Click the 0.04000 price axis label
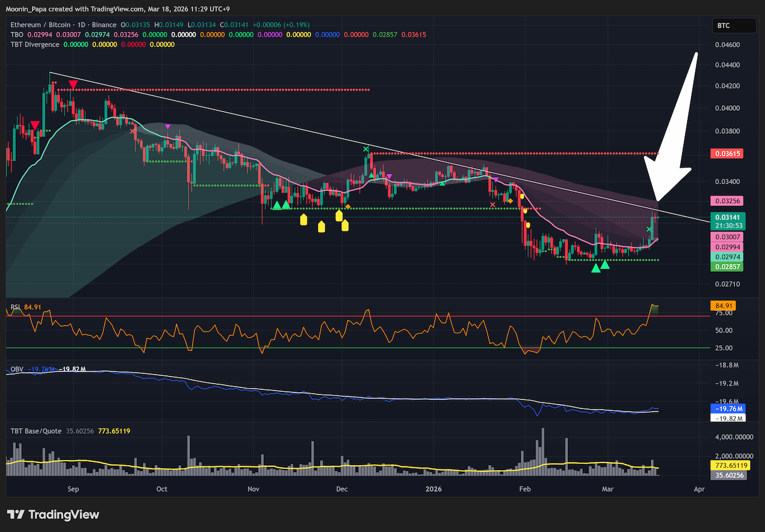The width and height of the screenshot is (765, 532). [727, 108]
